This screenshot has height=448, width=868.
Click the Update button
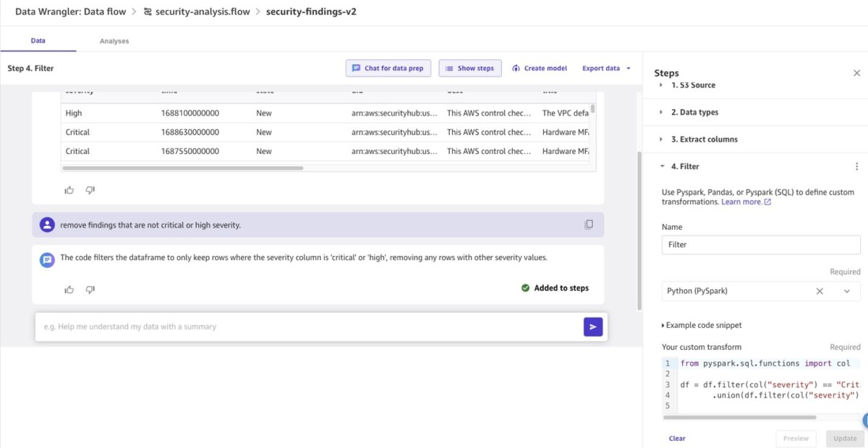point(845,439)
